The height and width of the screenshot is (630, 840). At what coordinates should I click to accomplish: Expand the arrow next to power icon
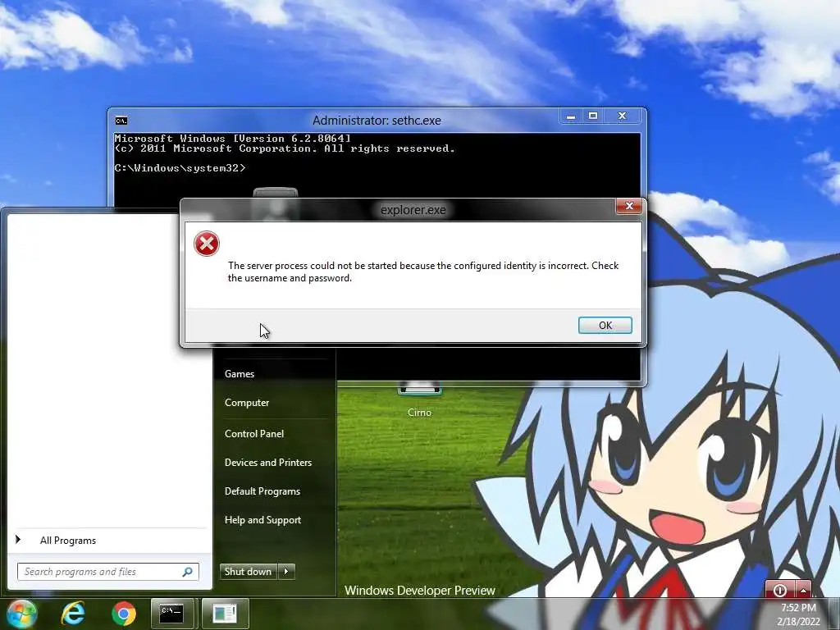pyautogui.click(x=803, y=590)
